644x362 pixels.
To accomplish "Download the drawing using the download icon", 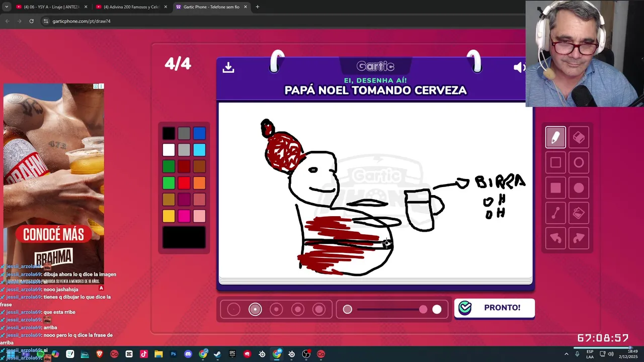I will click(x=228, y=67).
